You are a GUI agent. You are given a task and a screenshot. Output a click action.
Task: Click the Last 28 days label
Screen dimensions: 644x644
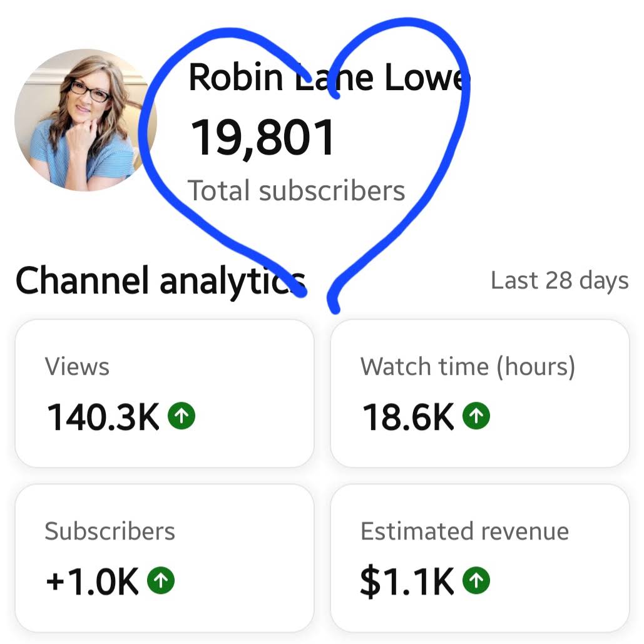point(560,280)
